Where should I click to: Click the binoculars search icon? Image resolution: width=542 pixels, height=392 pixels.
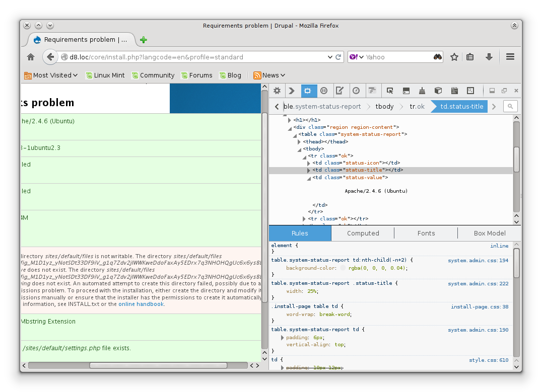click(438, 57)
